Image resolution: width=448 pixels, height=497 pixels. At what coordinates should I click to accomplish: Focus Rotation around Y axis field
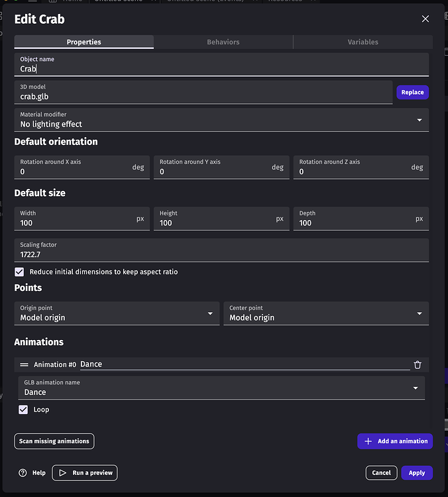pyautogui.click(x=221, y=168)
